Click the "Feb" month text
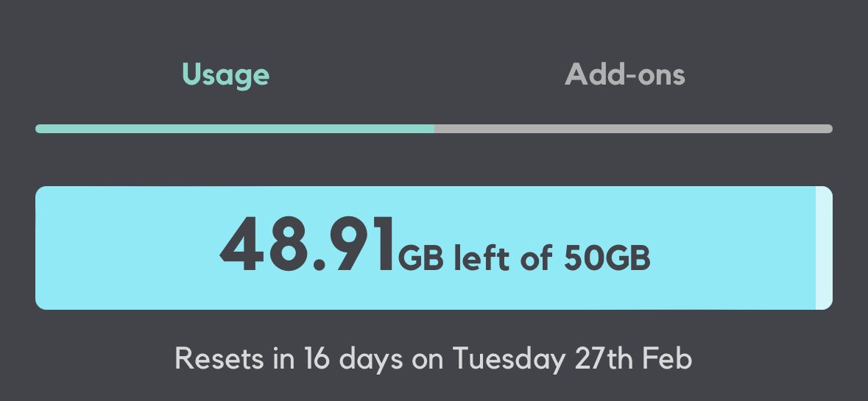868x401 pixels. coord(666,359)
